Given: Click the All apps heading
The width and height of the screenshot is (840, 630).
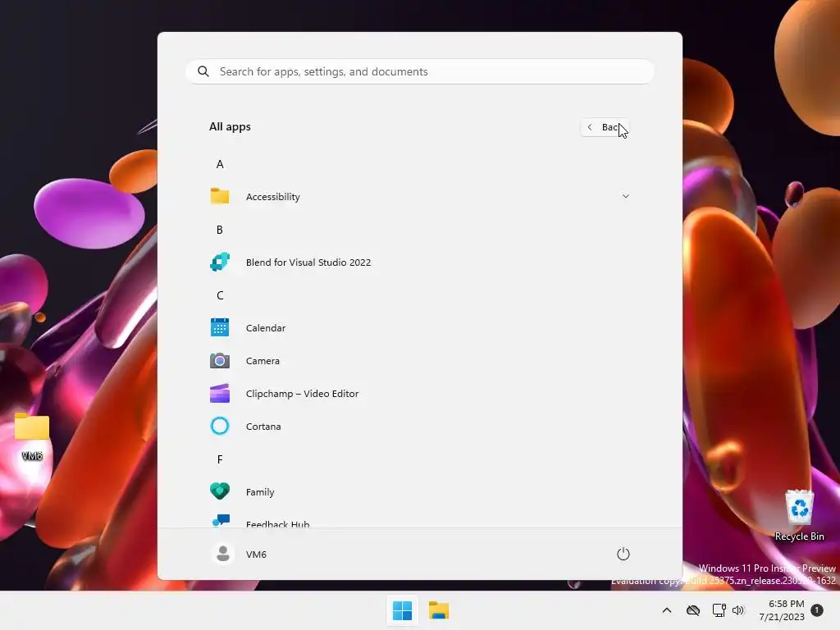Looking at the screenshot, I should [230, 127].
